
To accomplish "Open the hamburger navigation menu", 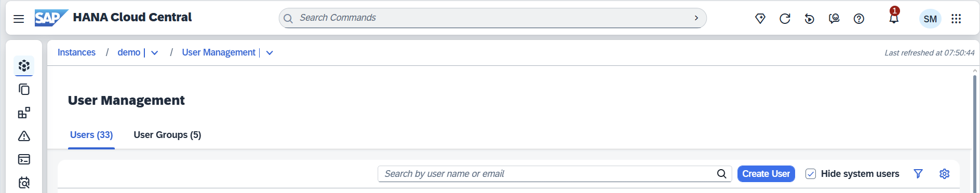I will click(19, 19).
